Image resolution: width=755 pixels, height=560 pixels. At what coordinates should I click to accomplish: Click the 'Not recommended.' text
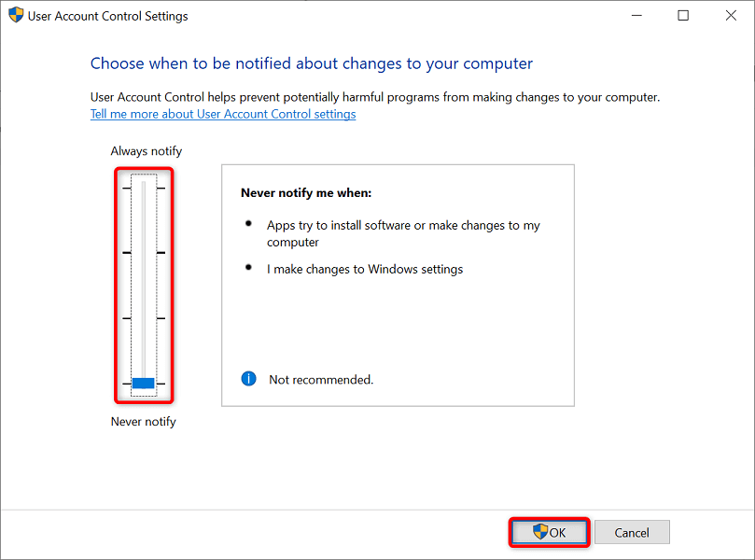point(321,380)
